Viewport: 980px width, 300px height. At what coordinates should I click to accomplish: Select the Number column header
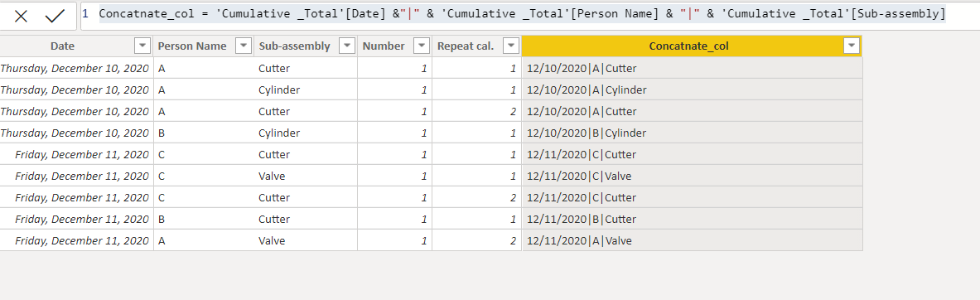(383, 46)
